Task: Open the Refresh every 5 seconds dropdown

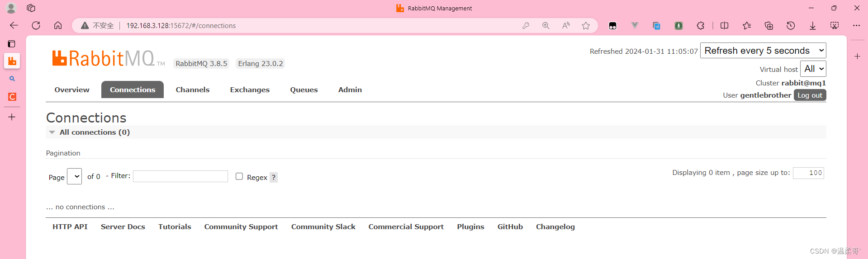Action: 763,50
